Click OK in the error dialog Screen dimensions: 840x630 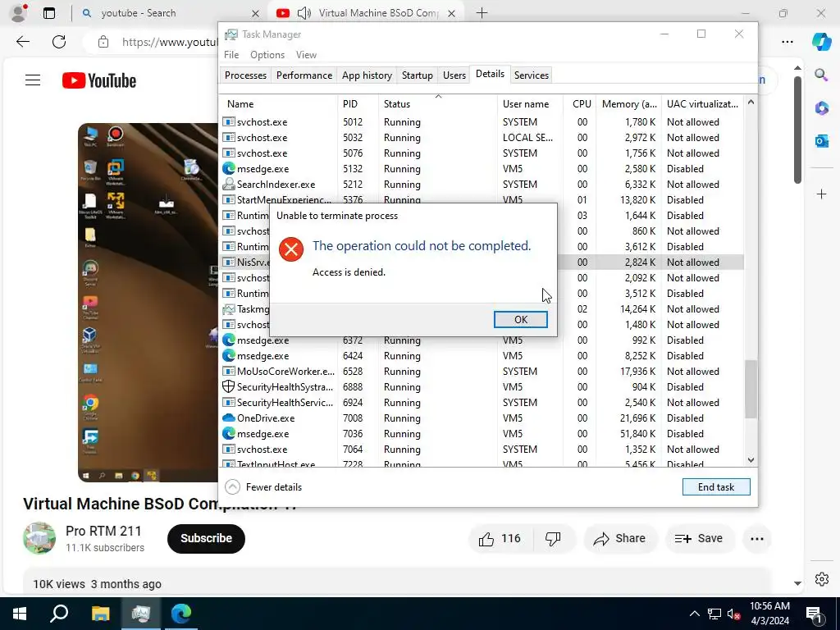point(520,319)
